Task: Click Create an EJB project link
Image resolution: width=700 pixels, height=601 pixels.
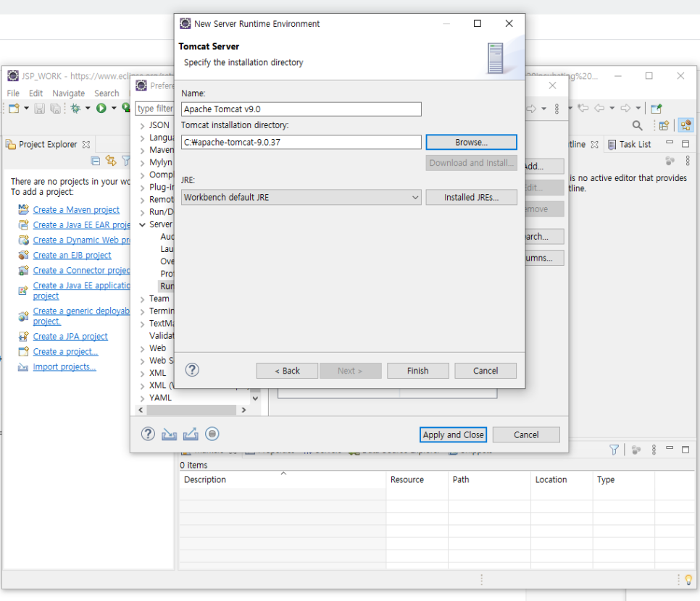Action: pyautogui.click(x=72, y=255)
